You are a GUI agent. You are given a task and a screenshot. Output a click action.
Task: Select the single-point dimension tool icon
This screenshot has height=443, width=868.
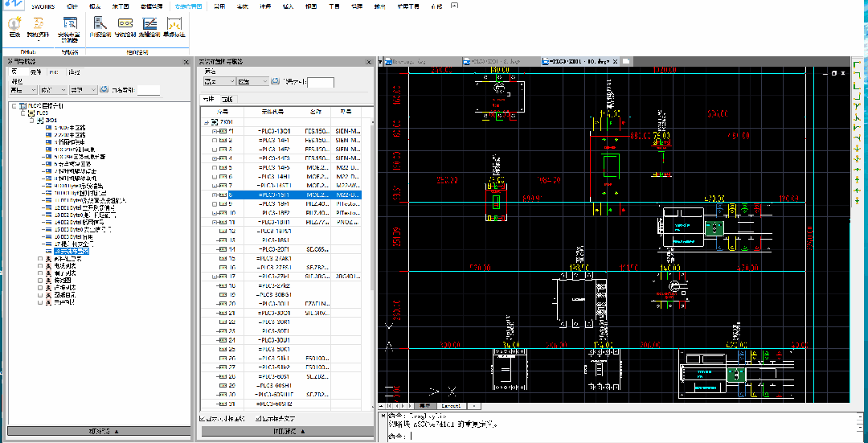(x=174, y=24)
